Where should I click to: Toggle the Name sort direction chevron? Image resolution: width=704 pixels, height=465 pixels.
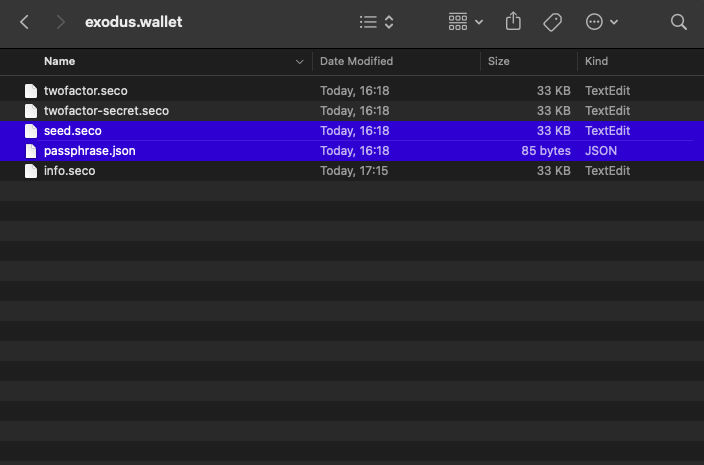299,62
